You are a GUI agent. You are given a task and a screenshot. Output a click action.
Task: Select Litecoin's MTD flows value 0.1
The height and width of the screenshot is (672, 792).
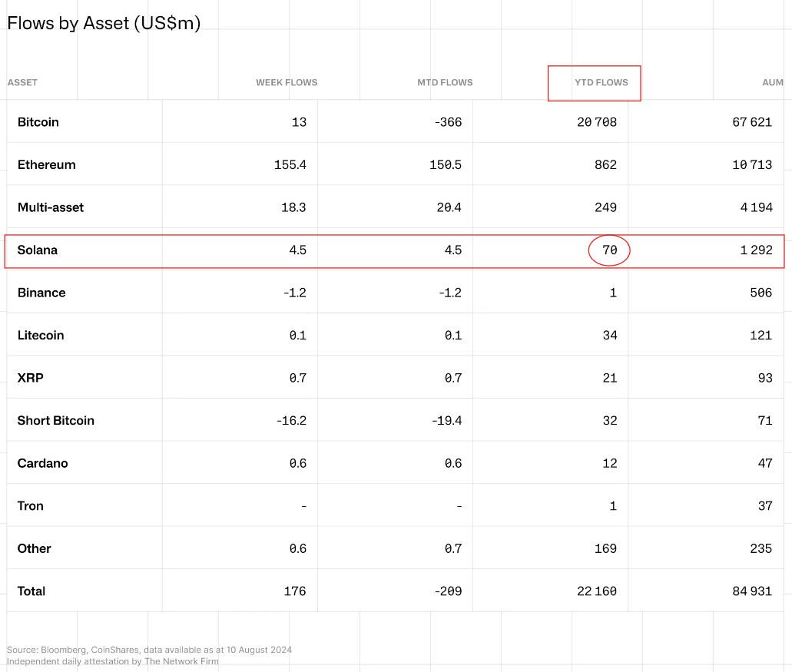coord(453,336)
